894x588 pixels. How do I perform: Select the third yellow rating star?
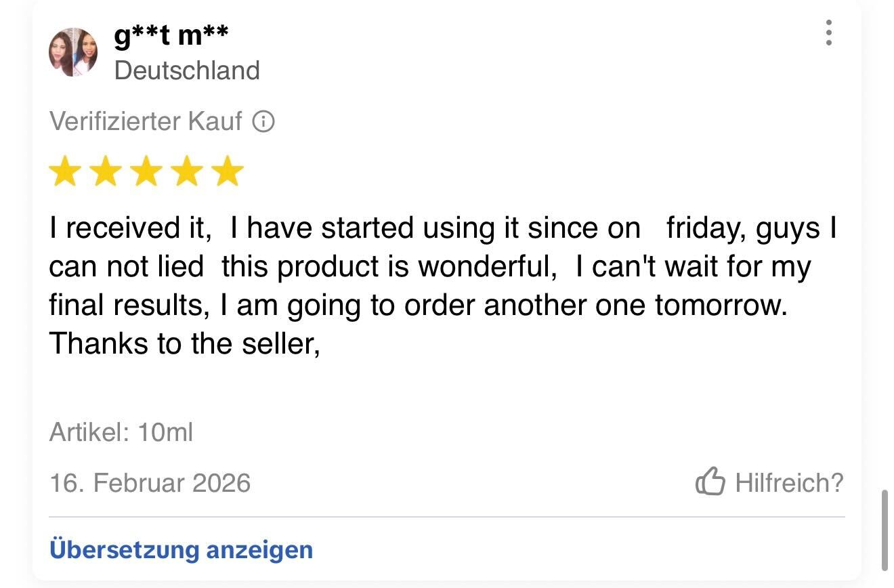click(x=146, y=171)
